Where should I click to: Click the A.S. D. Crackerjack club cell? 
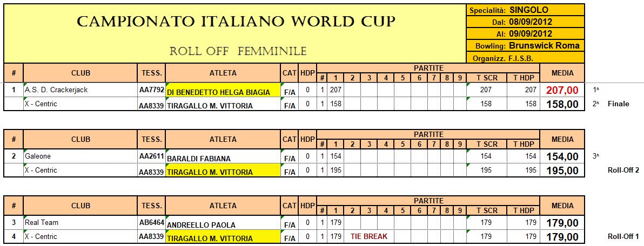[80, 90]
